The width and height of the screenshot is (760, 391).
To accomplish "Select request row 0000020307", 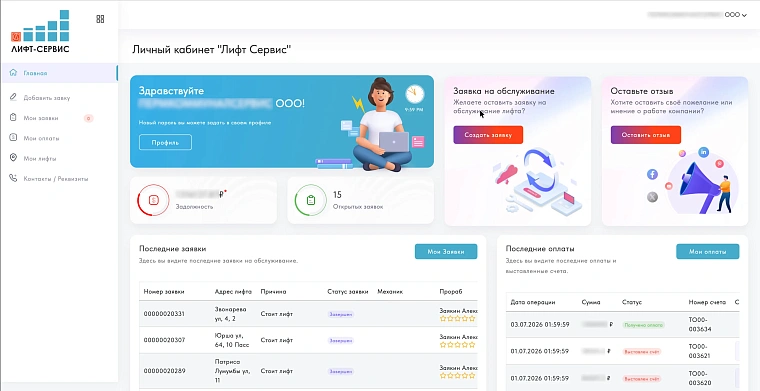I will click(308, 340).
